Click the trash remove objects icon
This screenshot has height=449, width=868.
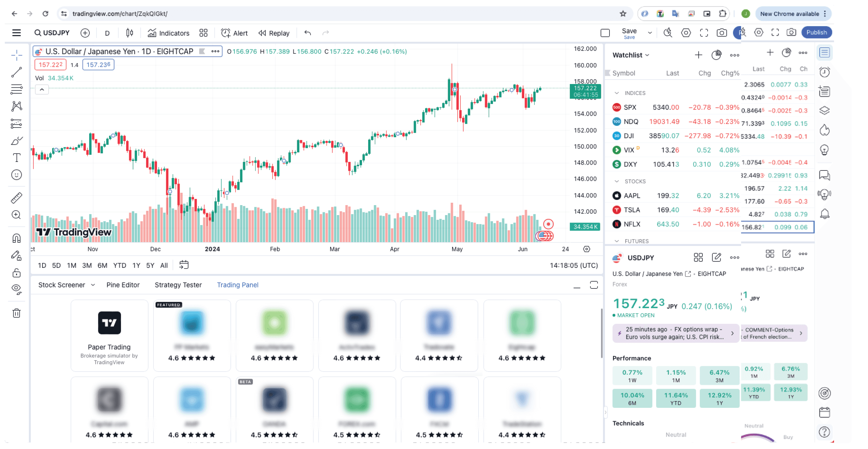pos(16,313)
